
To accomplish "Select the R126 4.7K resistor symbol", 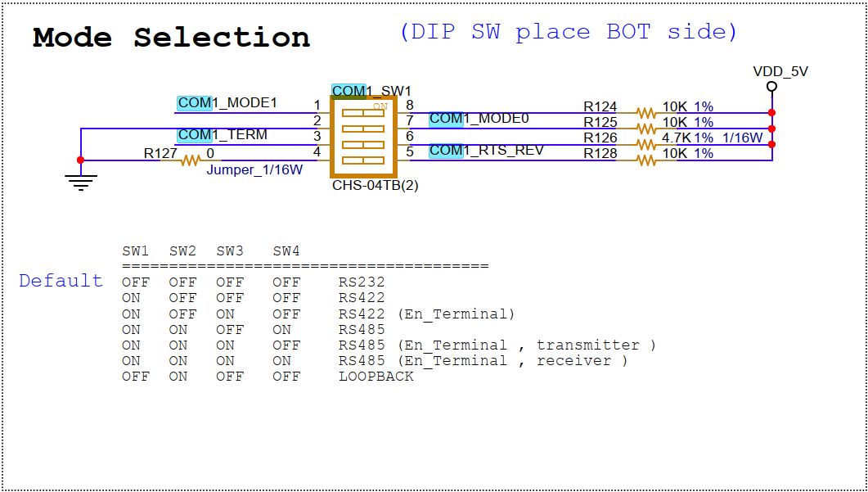I will pos(646,144).
